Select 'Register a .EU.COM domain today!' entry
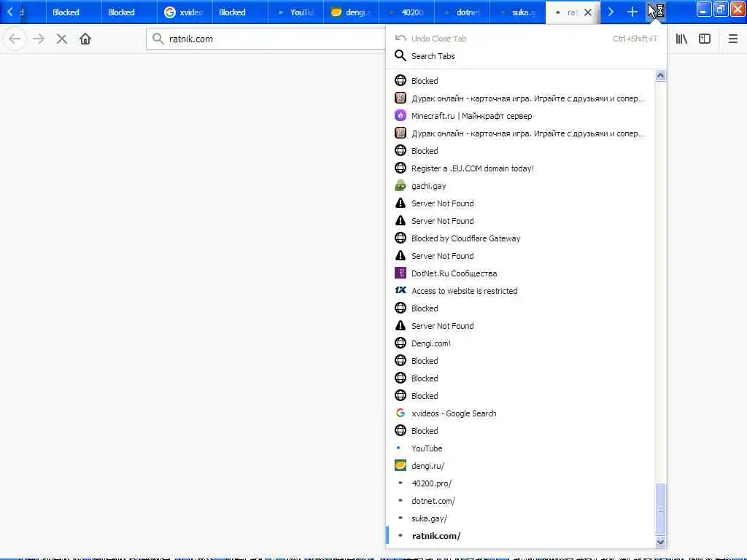The width and height of the screenshot is (747, 560). [521, 168]
